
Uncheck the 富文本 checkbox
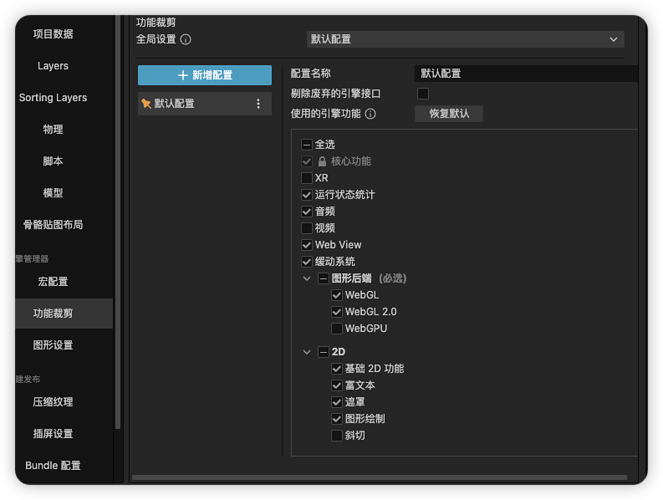tap(337, 385)
